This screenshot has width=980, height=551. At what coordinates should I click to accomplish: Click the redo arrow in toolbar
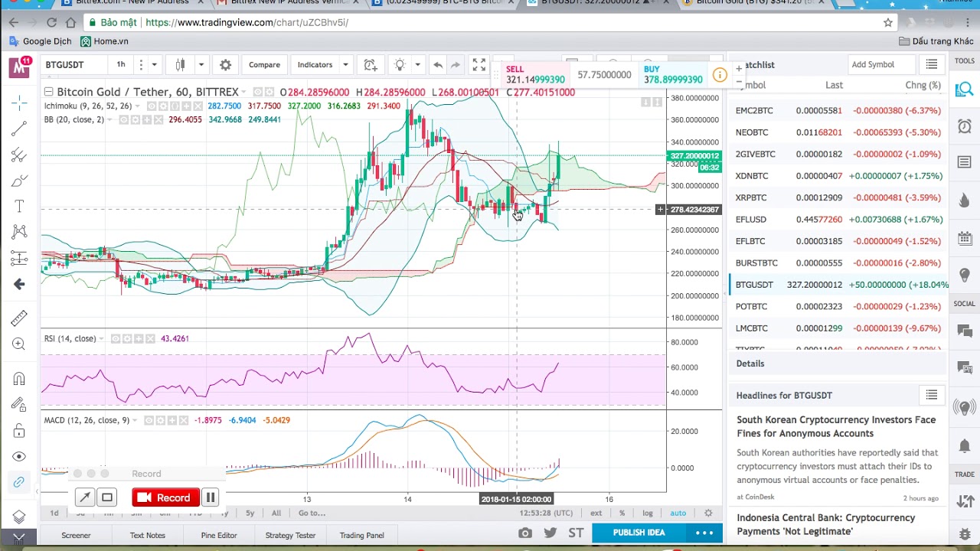click(x=455, y=65)
